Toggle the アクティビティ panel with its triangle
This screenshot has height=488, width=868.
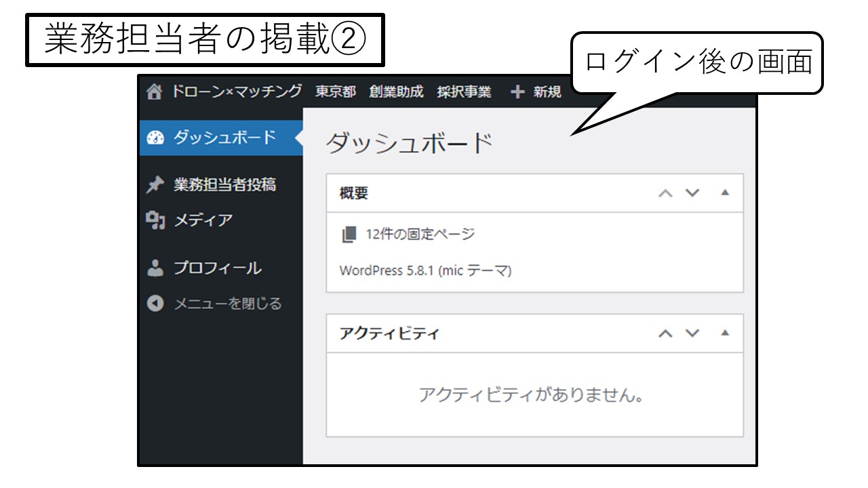coord(724,333)
